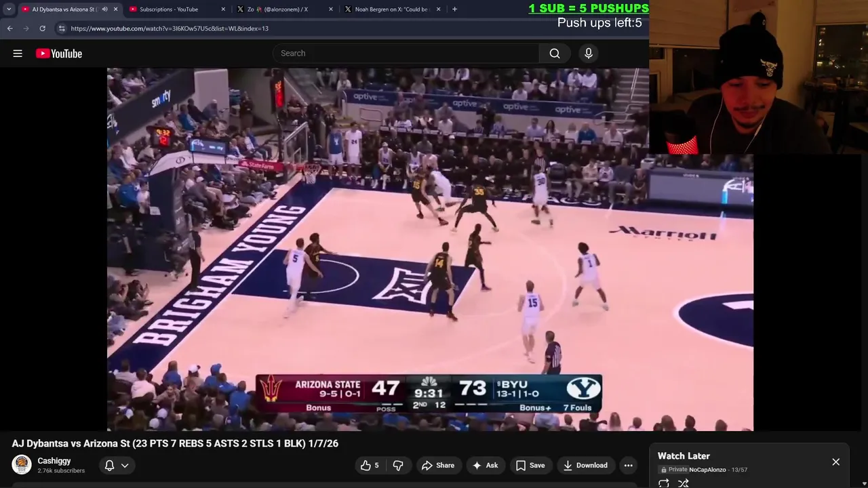Go forward with the browser forward arrow
The height and width of the screenshot is (488, 868).
click(x=26, y=28)
